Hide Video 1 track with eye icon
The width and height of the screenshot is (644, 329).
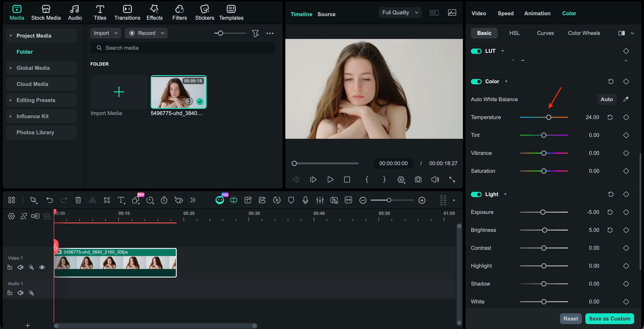click(x=42, y=267)
